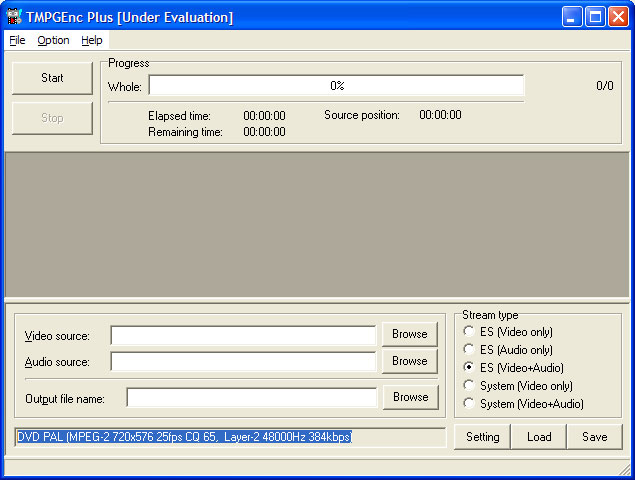Open the File menu
Viewport: 635px width, 480px height.
(17, 40)
